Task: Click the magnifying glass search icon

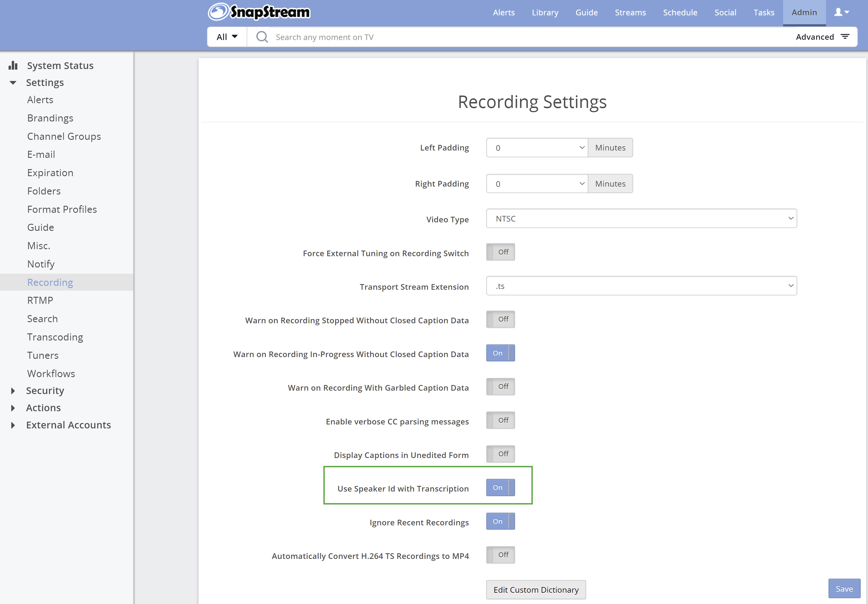Action: pyautogui.click(x=262, y=37)
